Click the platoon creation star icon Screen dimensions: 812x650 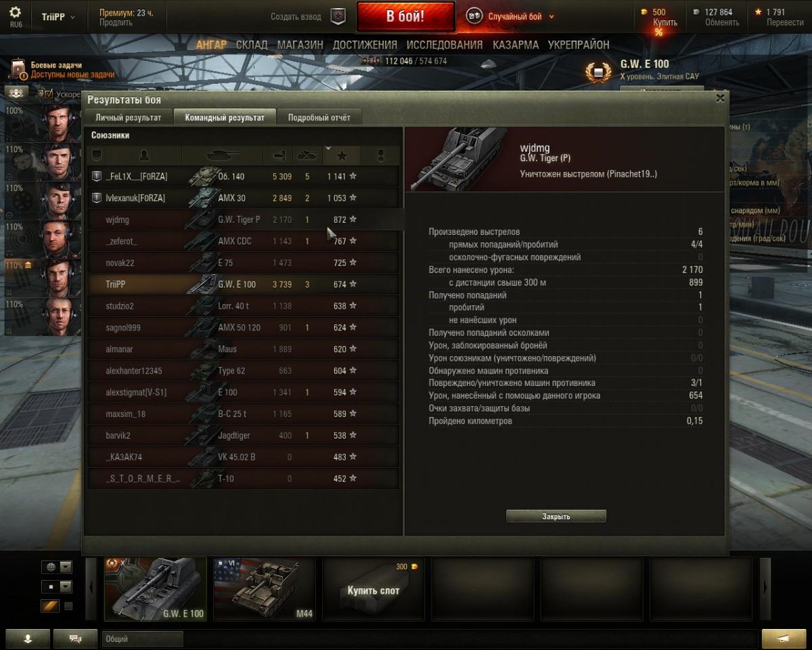(338, 17)
